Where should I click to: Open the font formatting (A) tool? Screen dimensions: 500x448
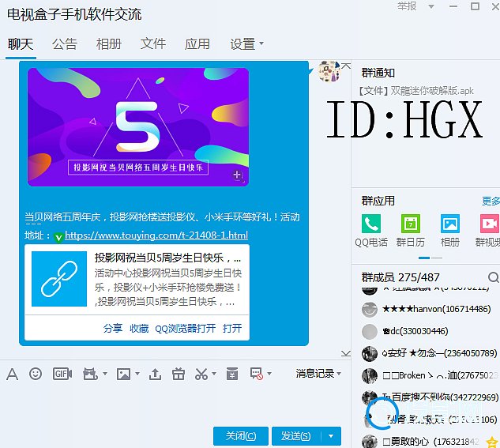tap(12, 374)
